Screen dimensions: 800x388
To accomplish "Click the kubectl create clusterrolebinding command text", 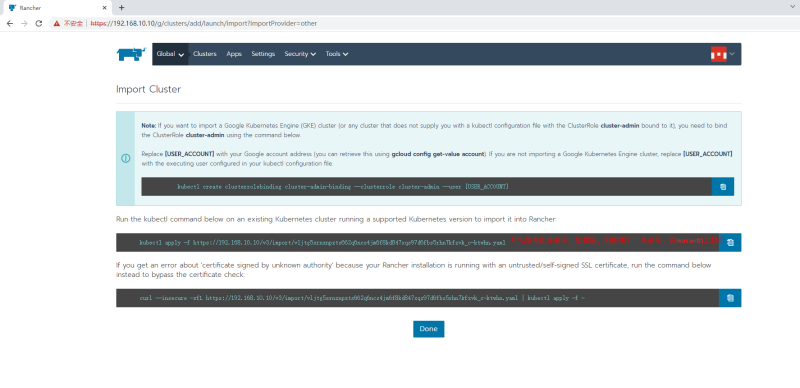I will (x=342, y=187).
